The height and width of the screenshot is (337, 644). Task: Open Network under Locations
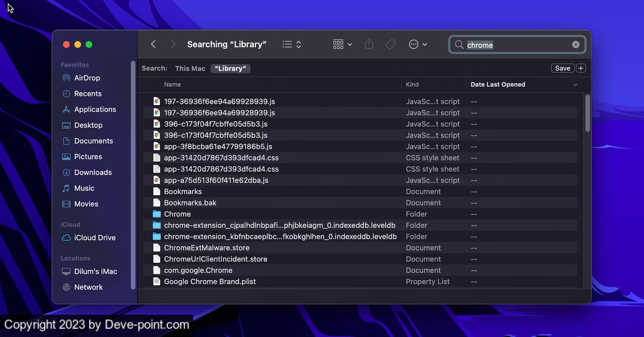[x=83, y=287]
